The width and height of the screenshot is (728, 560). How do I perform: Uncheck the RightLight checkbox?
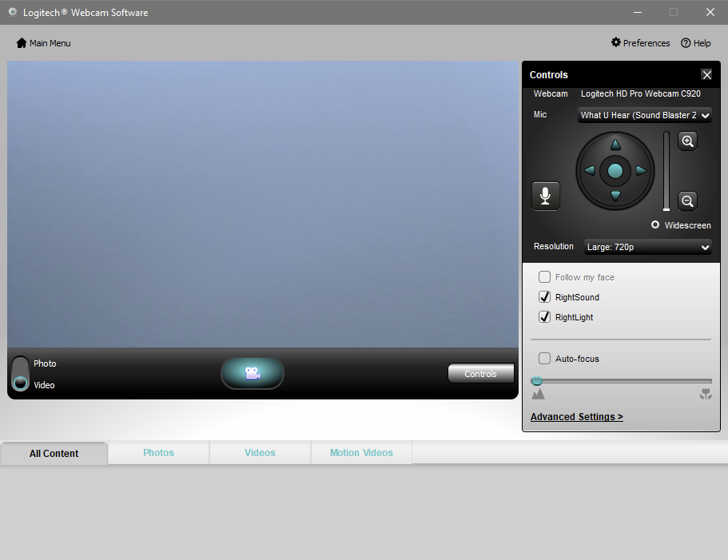(544, 317)
